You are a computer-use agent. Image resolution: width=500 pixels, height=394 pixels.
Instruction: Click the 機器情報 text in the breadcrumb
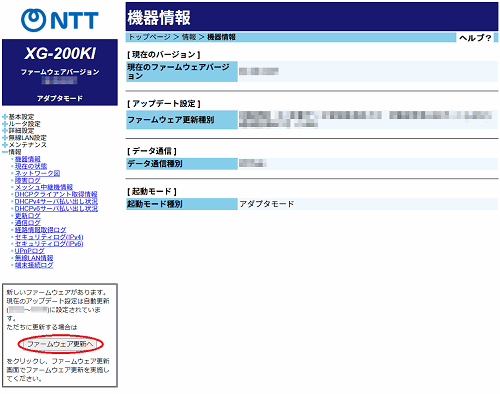(221, 37)
